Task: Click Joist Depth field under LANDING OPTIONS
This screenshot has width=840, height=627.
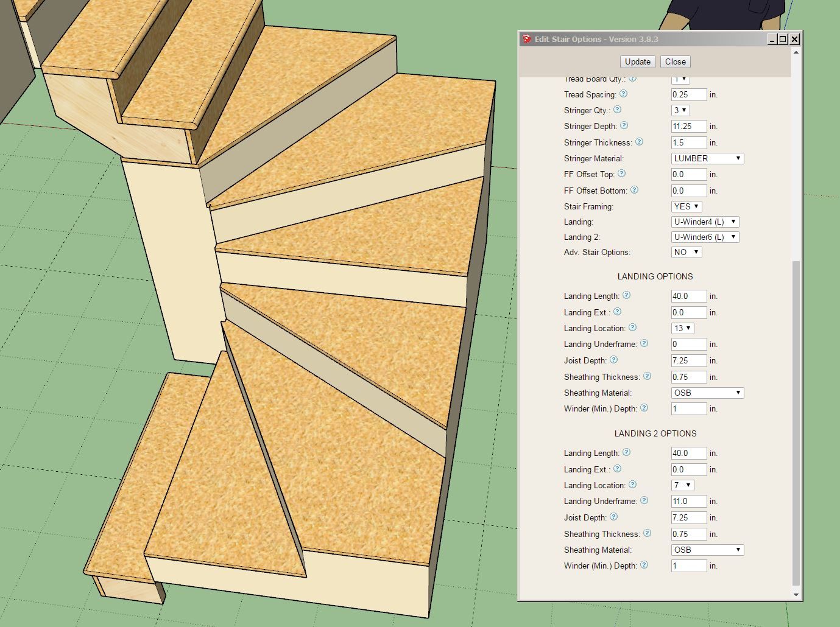Action: pos(689,360)
